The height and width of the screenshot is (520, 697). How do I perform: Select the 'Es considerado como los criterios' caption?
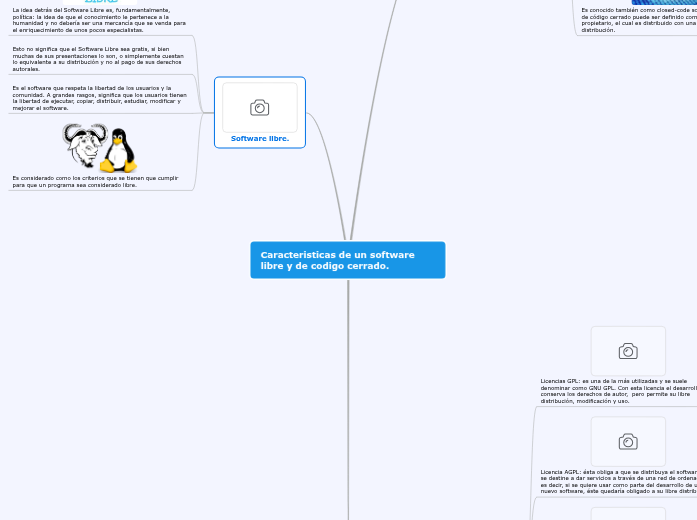pos(96,181)
